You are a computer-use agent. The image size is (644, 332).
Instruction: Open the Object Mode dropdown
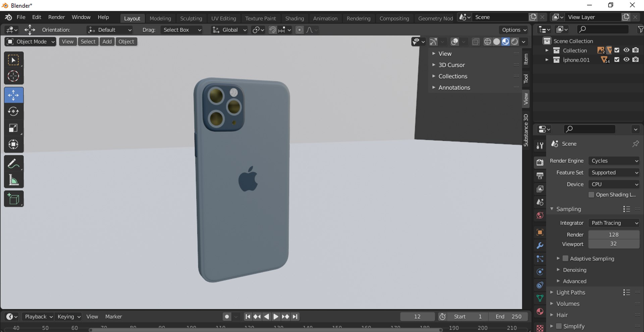(30, 42)
